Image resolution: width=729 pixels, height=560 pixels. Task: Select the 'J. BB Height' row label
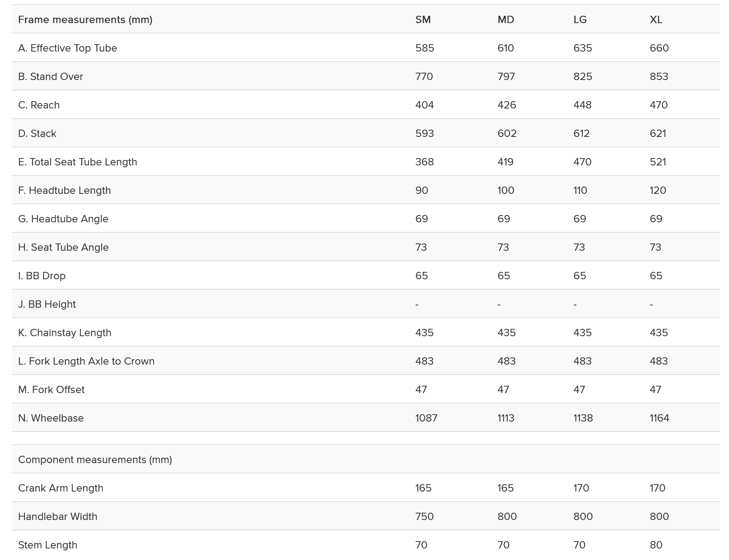coord(47,304)
